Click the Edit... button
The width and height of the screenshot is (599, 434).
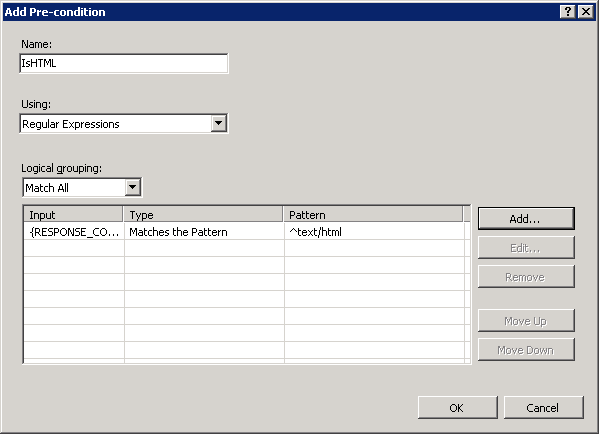526,248
